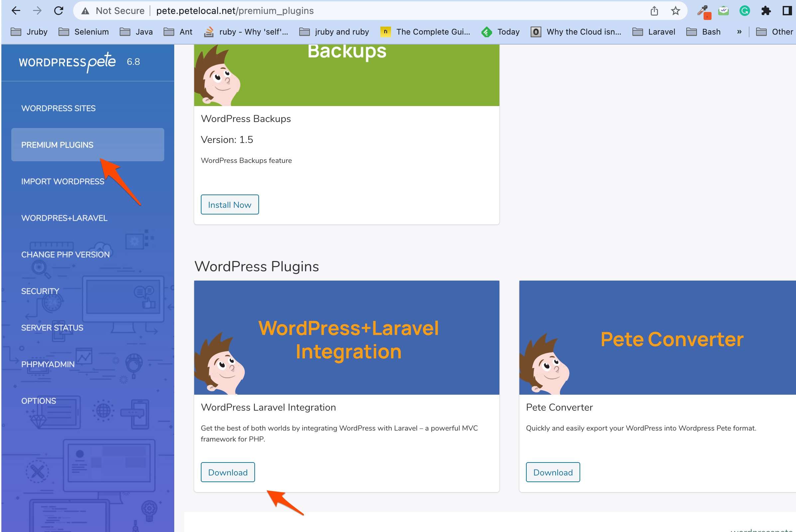Open the color picker eyedropper extension
The height and width of the screenshot is (532, 796).
pos(703,12)
